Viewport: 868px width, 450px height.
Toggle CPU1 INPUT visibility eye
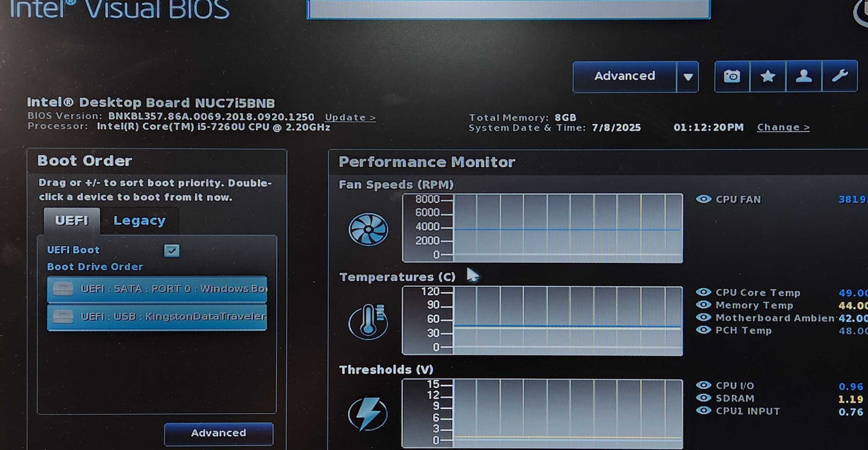click(704, 410)
